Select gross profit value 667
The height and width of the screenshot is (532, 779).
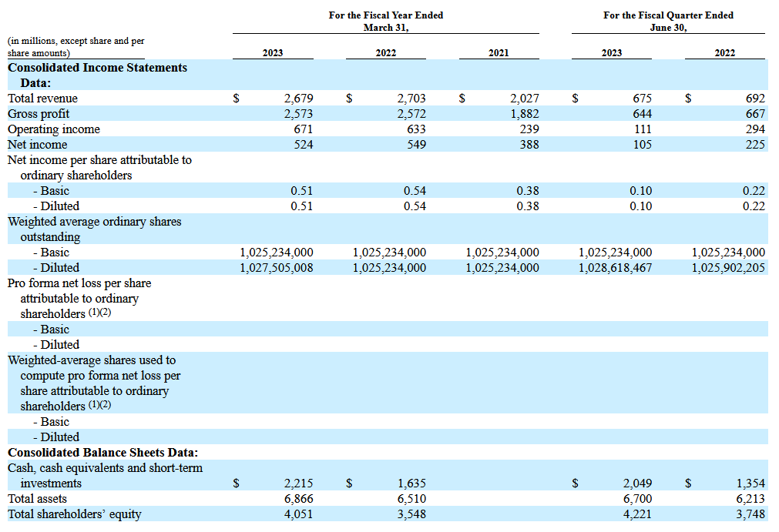tap(755, 114)
